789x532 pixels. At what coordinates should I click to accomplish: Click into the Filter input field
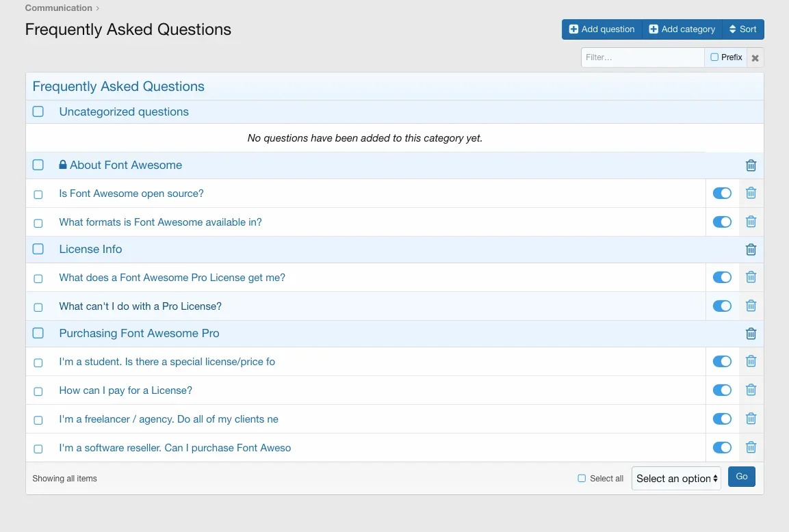coord(642,57)
